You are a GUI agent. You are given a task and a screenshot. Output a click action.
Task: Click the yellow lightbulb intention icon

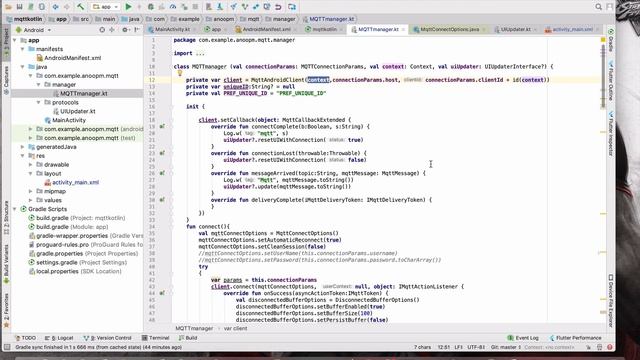(x=179, y=73)
